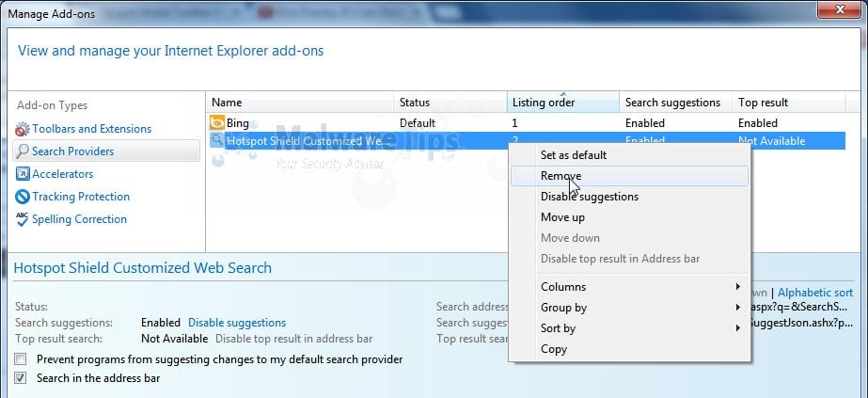
Task: Click the Tracking Protection blocked-circle icon
Action: click(x=23, y=197)
